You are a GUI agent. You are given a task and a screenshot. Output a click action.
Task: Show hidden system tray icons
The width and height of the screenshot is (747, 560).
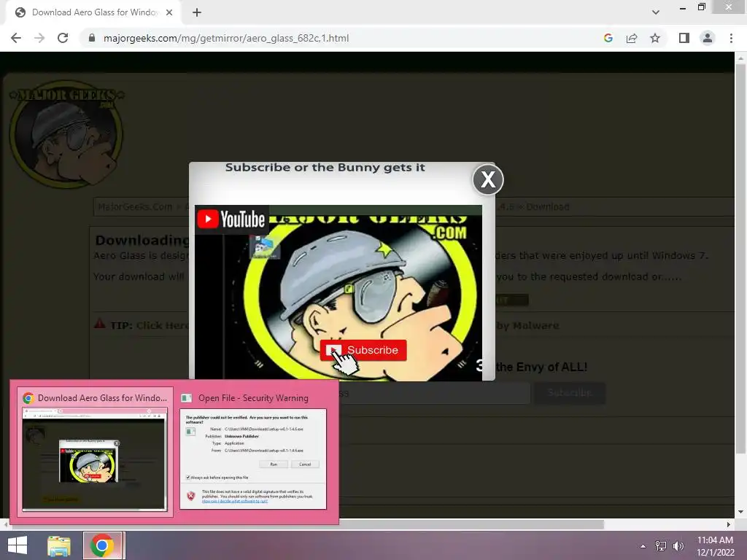pyautogui.click(x=643, y=546)
